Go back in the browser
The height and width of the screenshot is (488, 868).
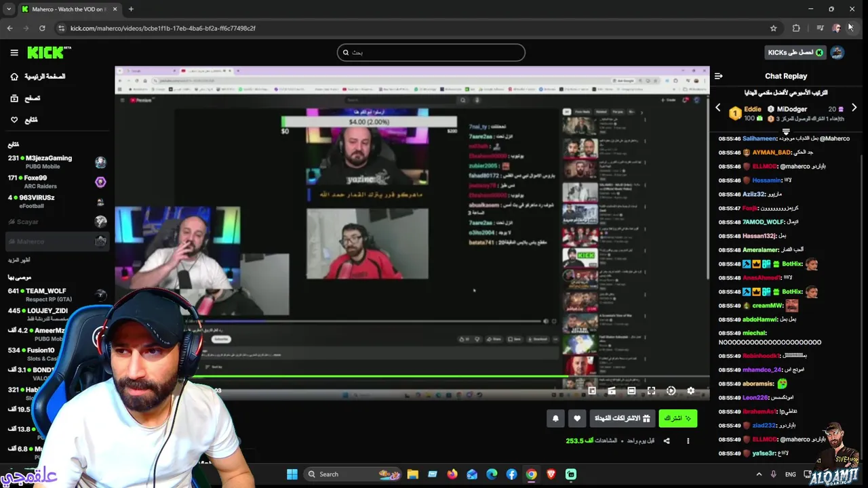pos(9,28)
